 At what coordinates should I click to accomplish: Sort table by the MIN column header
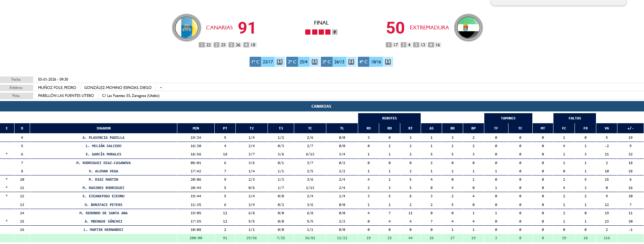196,128
